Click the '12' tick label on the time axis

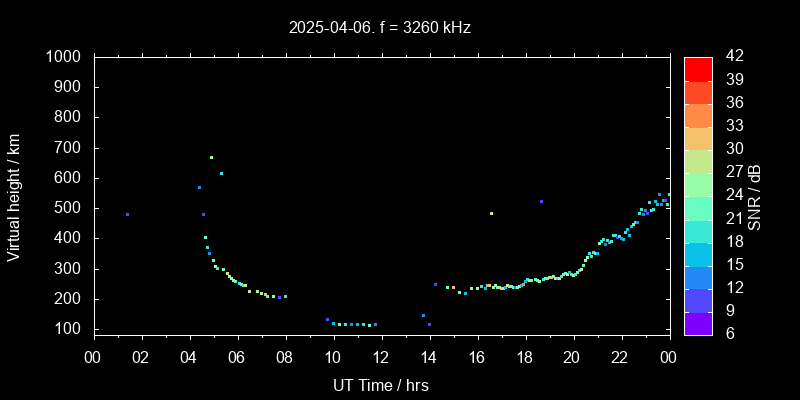coord(381,358)
